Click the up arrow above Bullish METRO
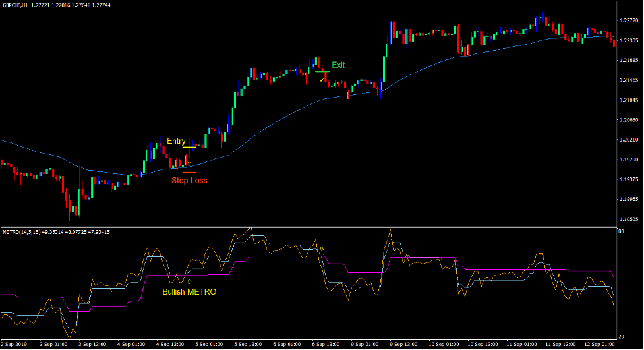This screenshot has width=644, height=350. click(x=189, y=281)
